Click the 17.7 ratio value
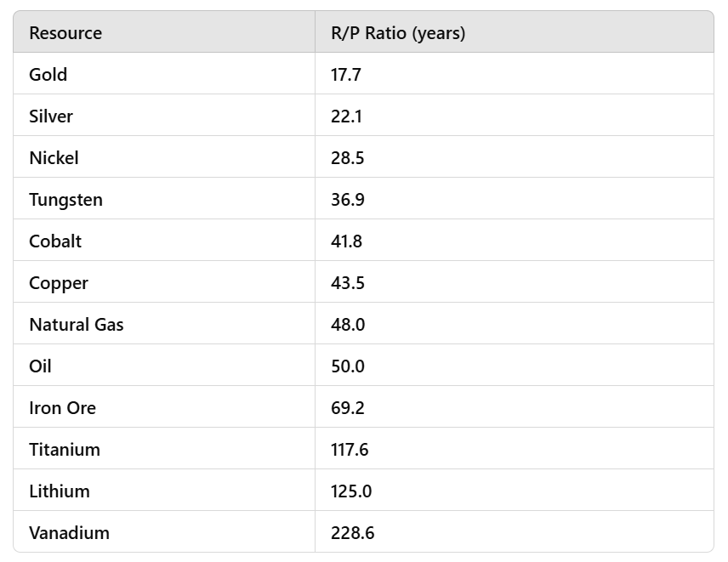The height and width of the screenshot is (562, 728). coord(346,75)
